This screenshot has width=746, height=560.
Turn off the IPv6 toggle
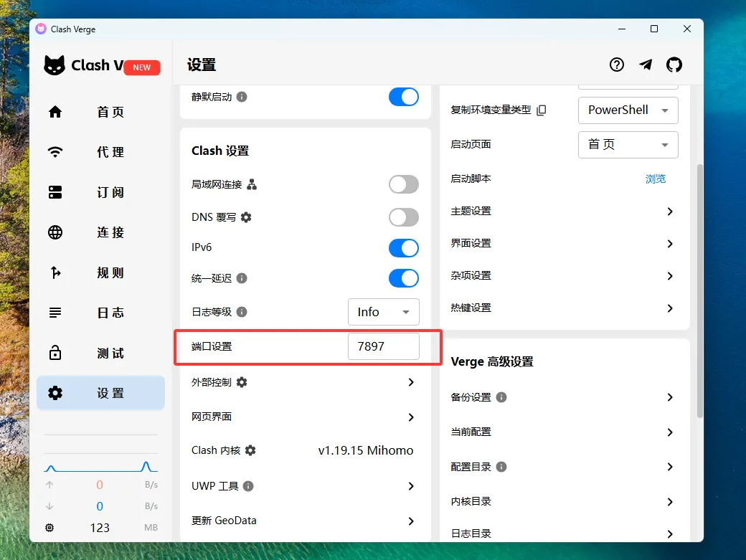(x=403, y=247)
